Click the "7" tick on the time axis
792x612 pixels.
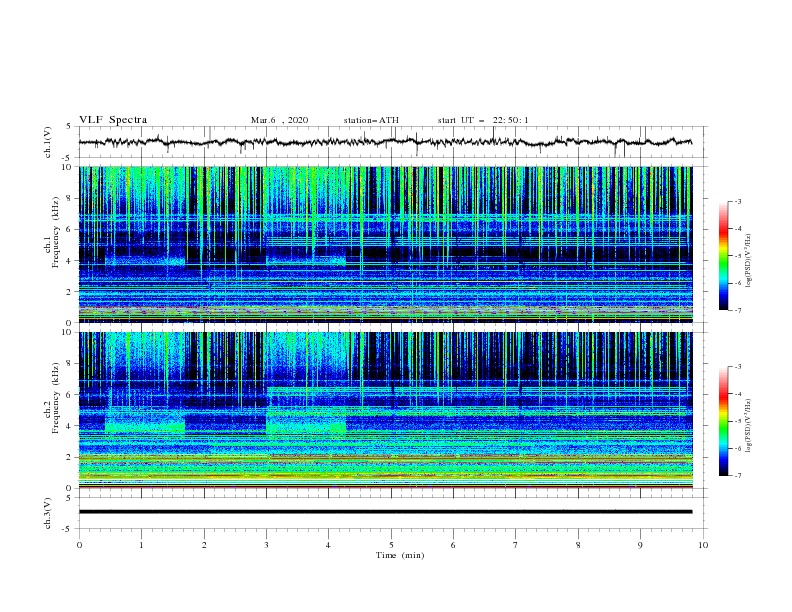[x=516, y=545]
